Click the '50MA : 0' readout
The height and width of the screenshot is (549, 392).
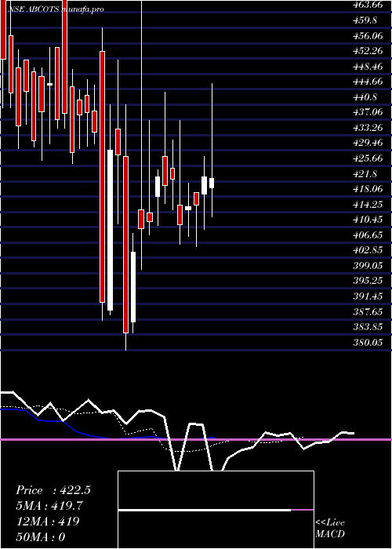point(41,536)
